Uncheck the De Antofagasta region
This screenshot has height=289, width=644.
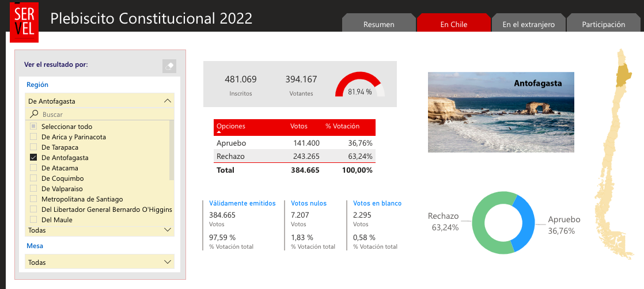click(x=33, y=157)
